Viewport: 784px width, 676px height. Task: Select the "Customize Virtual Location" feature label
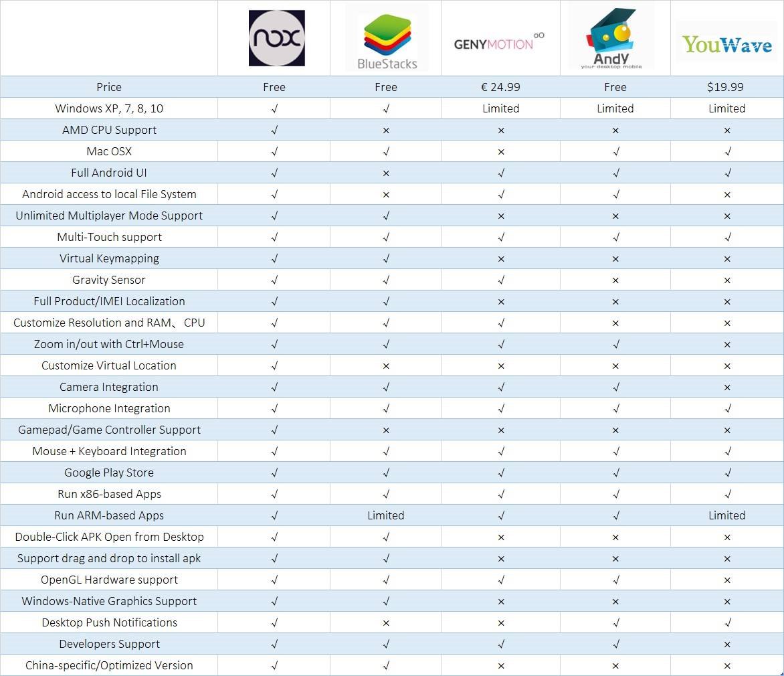pos(109,365)
